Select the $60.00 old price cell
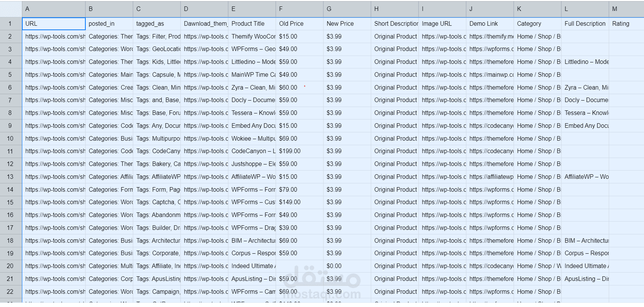This screenshot has height=307, width=644. coord(300,87)
